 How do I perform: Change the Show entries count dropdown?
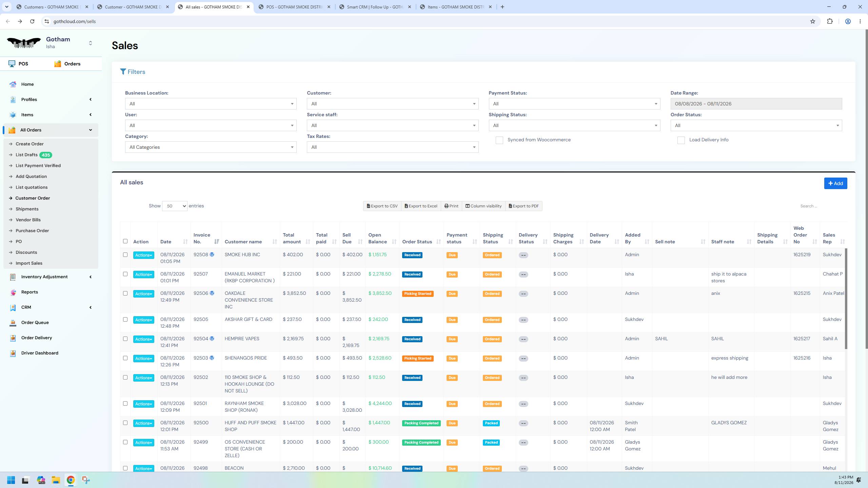click(175, 206)
